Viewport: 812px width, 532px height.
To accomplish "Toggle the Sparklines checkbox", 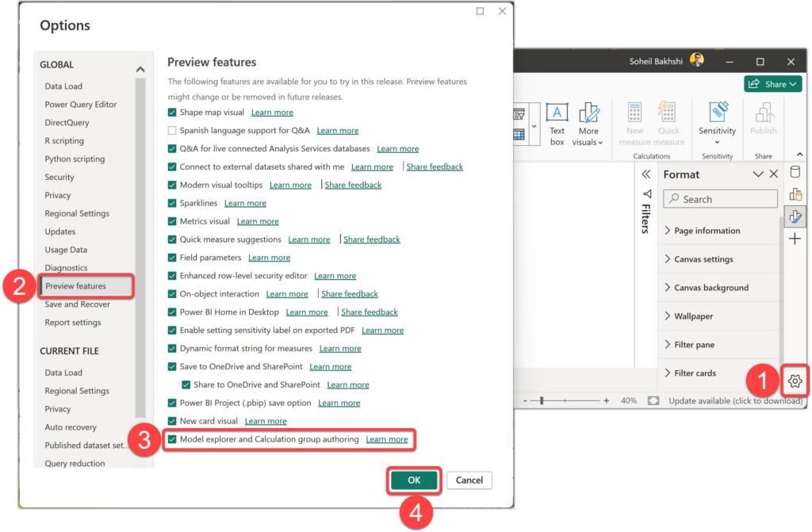I will tap(172, 203).
